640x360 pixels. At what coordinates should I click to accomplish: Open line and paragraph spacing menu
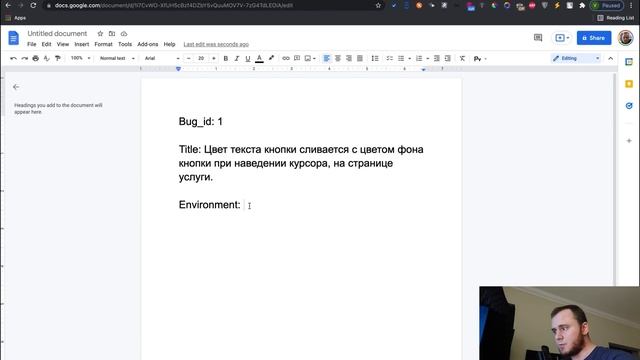(x=375, y=58)
